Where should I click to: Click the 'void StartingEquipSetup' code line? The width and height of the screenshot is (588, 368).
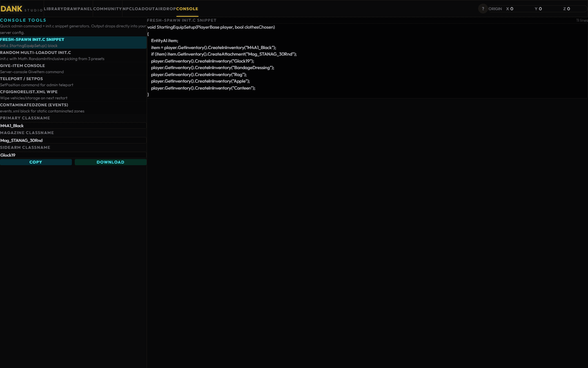(211, 27)
